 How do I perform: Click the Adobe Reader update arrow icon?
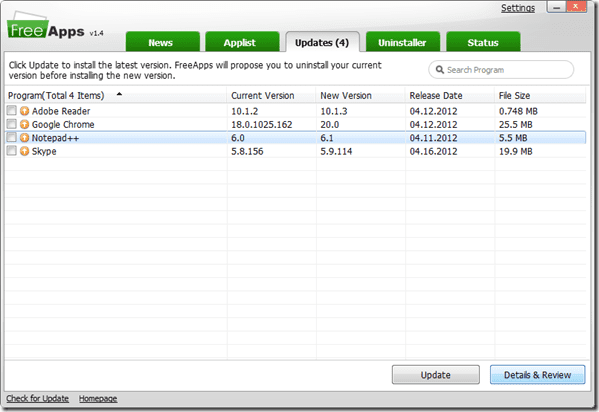point(24,111)
